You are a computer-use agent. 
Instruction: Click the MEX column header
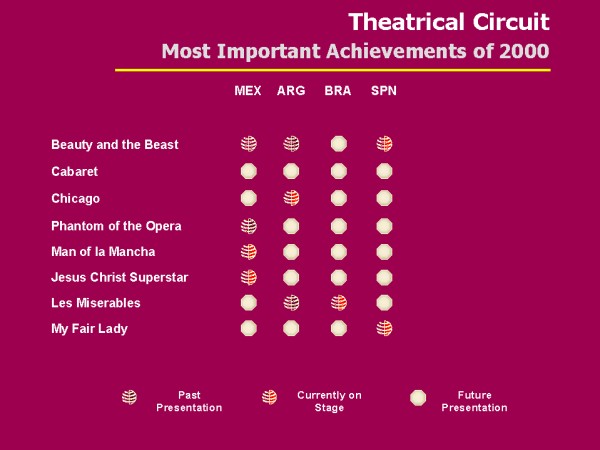[248, 91]
